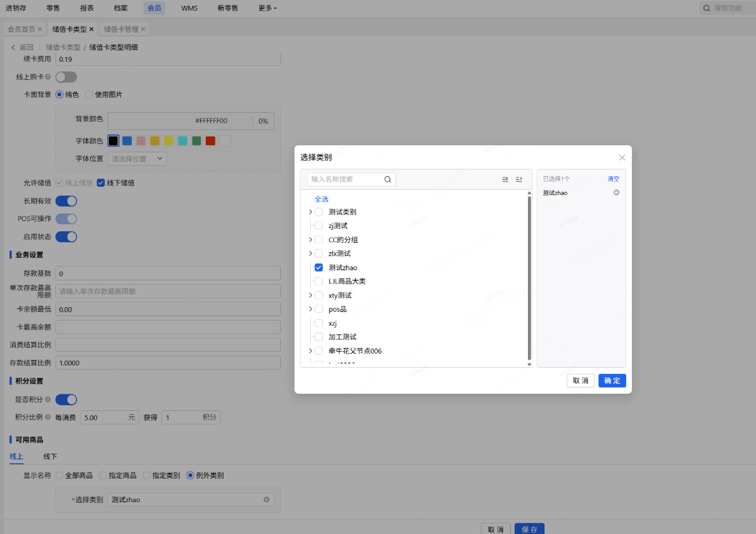Open the 字体位置 dropdown
756x534 pixels.
pos(137,159)
